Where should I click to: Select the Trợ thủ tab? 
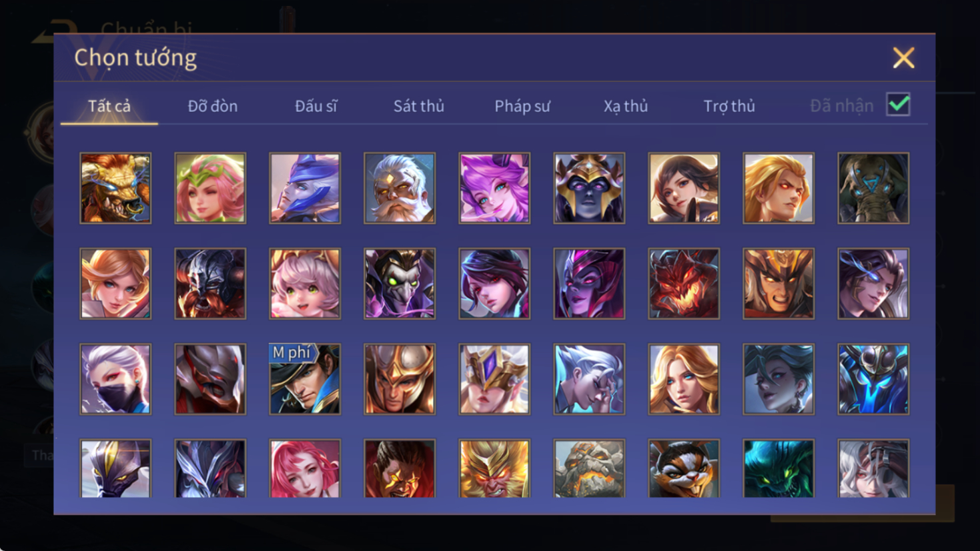click(729, 106)
